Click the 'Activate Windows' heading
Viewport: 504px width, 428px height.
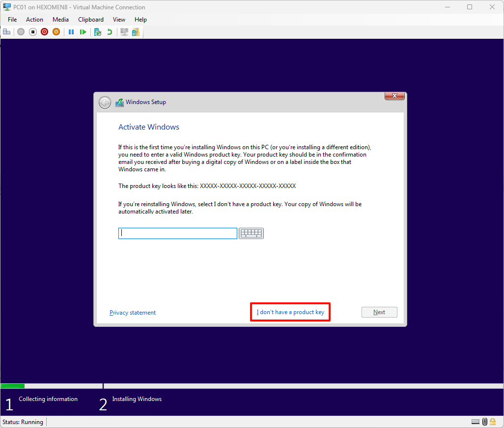(149, 127)
